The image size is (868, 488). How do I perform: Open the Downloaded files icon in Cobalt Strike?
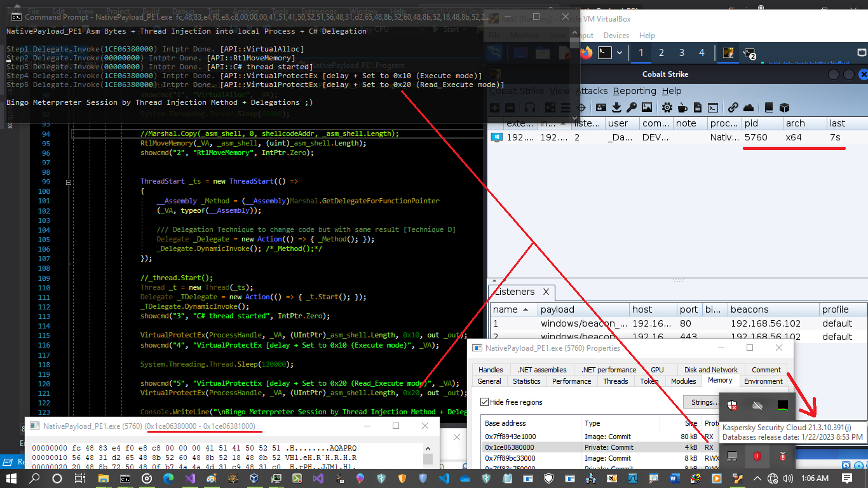point(616,107)
